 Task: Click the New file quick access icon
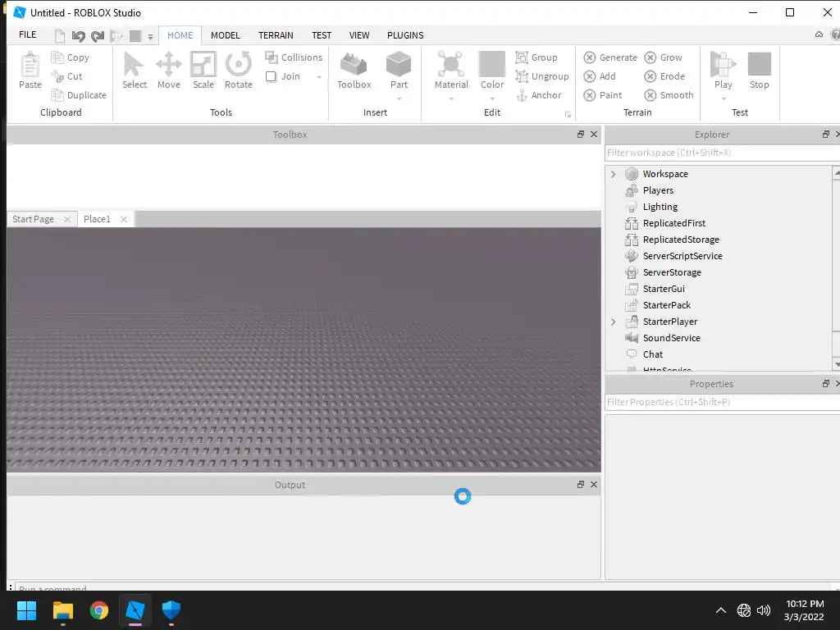click(60, 36)
